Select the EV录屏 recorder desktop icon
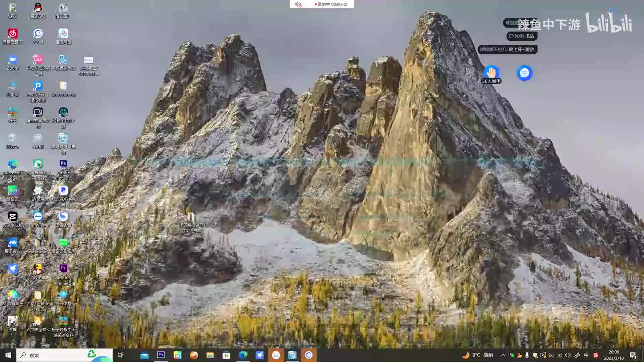This screenshot has width=644, height=362. tap(38, 193)
